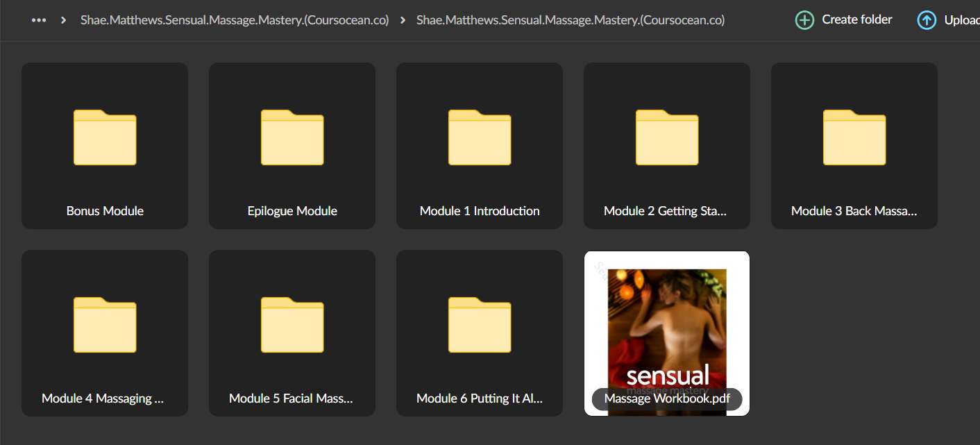Click the Massage Workbook.pdf file name label
The height and width of the screenshot is (445, 980).
[x=667, y=398]
